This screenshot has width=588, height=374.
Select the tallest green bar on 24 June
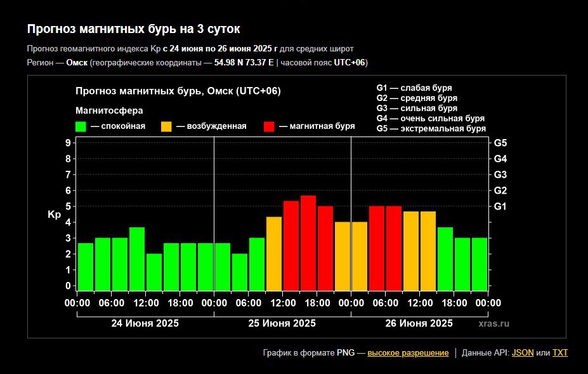pyautogui.click(x=137, y=258)
